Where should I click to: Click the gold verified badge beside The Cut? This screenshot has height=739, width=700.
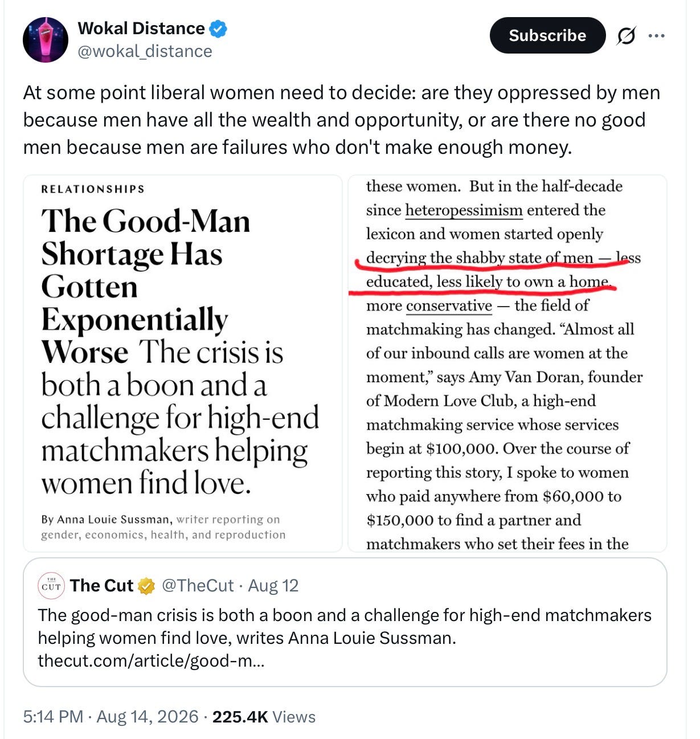(x=146, y=586)
